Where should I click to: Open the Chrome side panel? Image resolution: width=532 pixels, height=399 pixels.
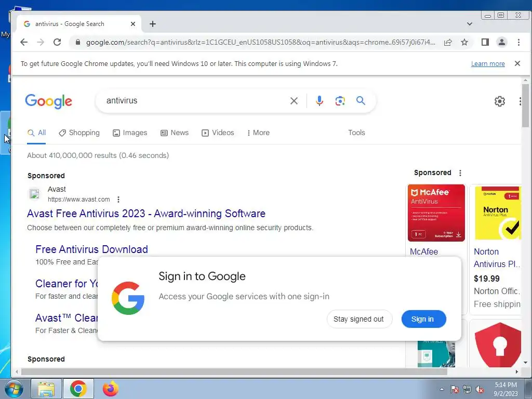click(x=485, y=42)
